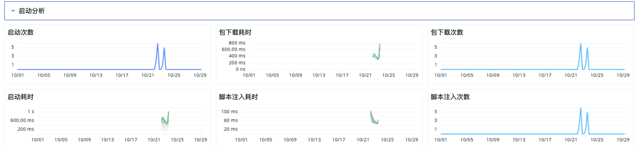
Task: Select the 脚本注入次数 panel title
Action: [450, 97]
